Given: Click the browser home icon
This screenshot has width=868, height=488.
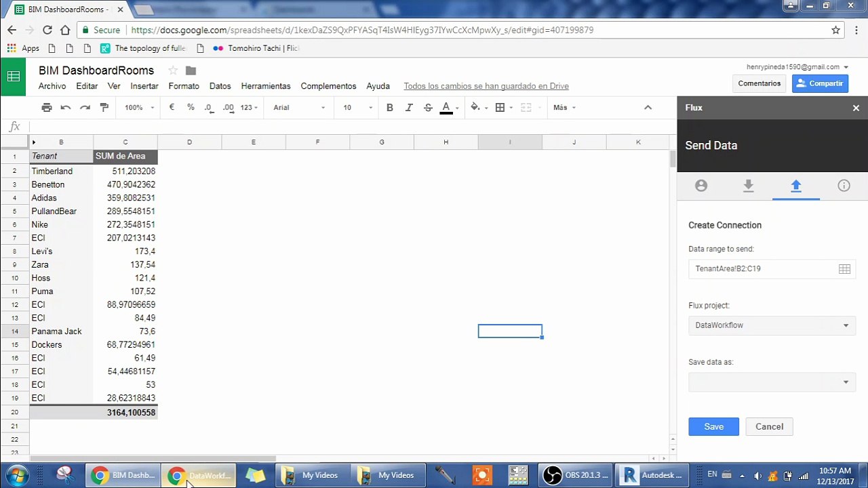Looking at the screenshot, I should [65, 30].
